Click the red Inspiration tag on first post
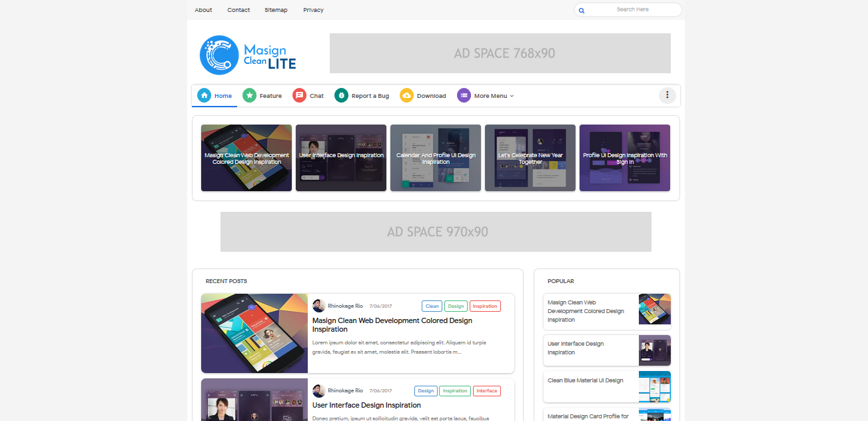Screen dimensions: 868x421 tap(485, 306)
